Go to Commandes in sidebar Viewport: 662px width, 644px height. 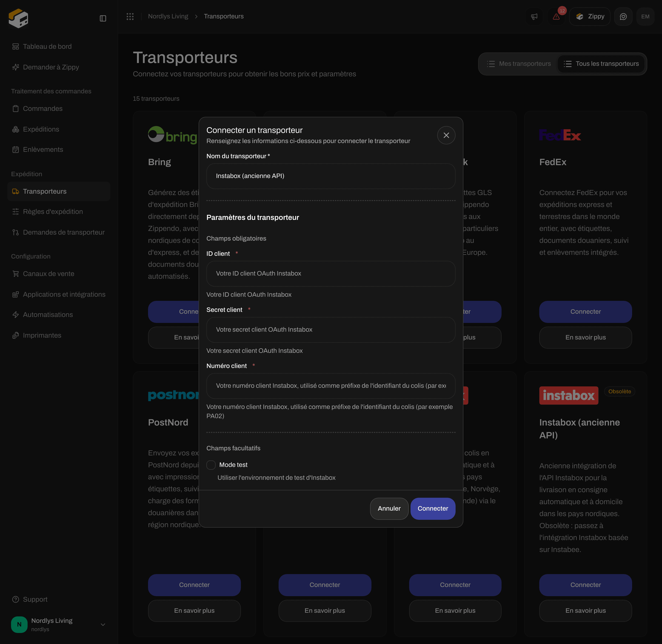(x=59, y=109)
